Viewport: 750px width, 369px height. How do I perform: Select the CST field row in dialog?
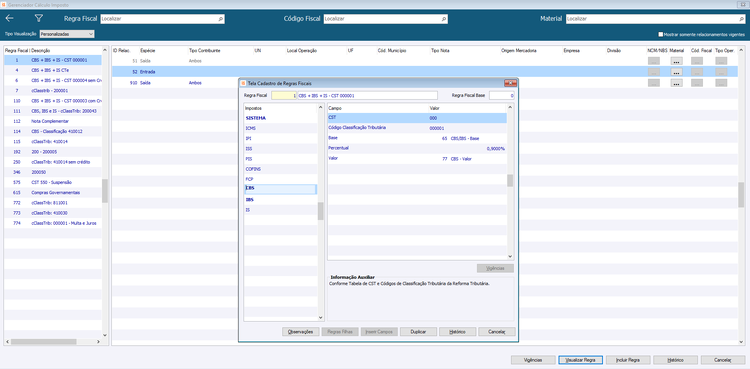[x=417, y=118]
